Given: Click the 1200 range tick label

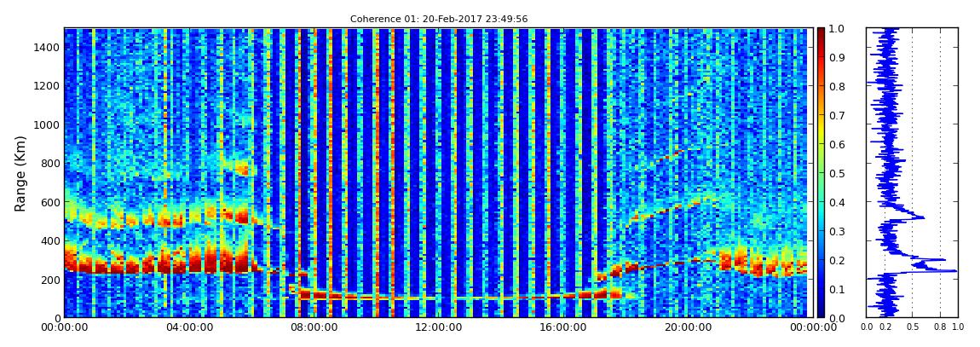Looking at the screenshot, I should click(47, 85).
